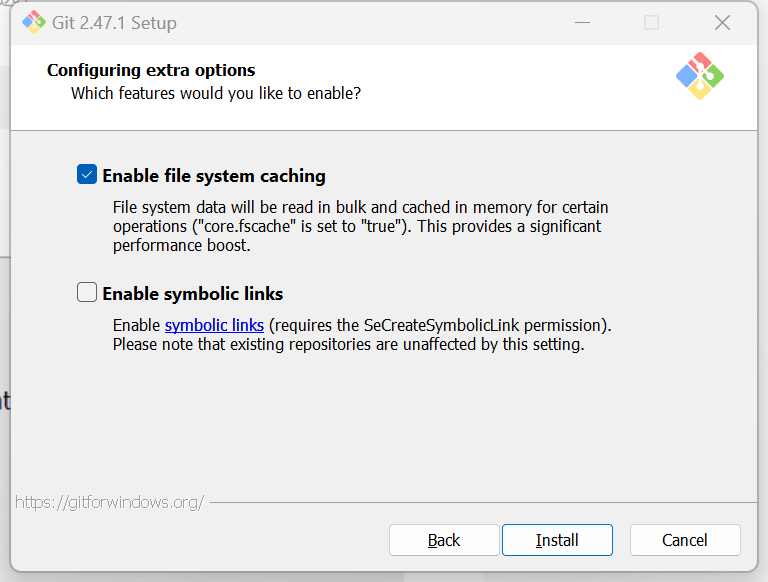Click the gitforwindows.org URL text

(110, 502)
